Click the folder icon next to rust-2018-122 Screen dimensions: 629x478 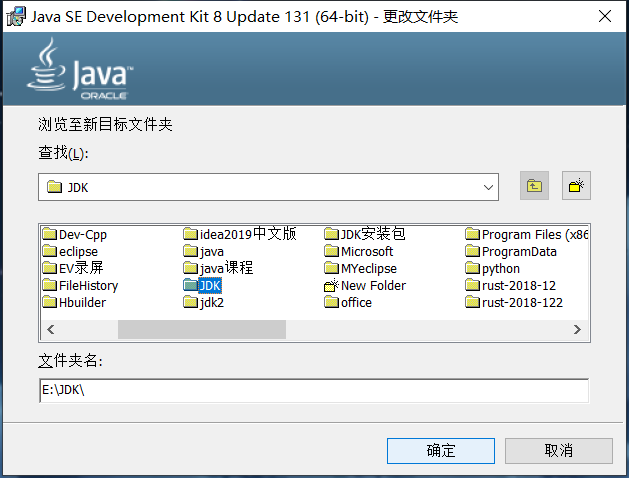tap(473, 302)
